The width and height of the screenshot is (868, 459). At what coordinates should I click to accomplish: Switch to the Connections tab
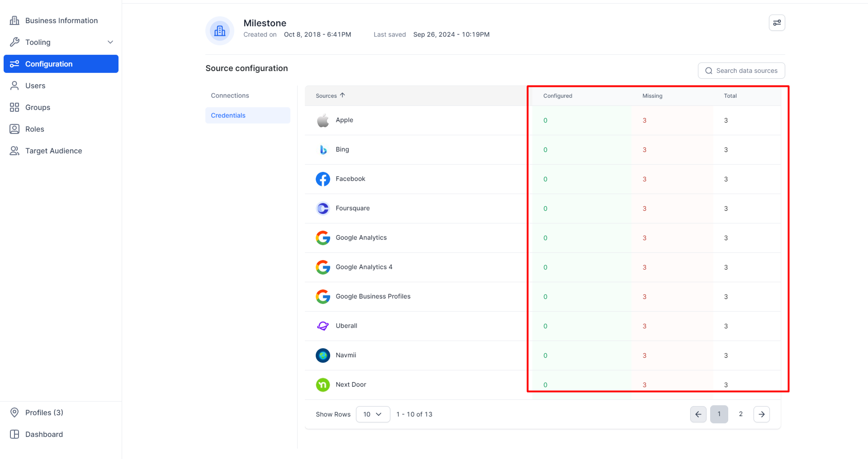(248, 95)
